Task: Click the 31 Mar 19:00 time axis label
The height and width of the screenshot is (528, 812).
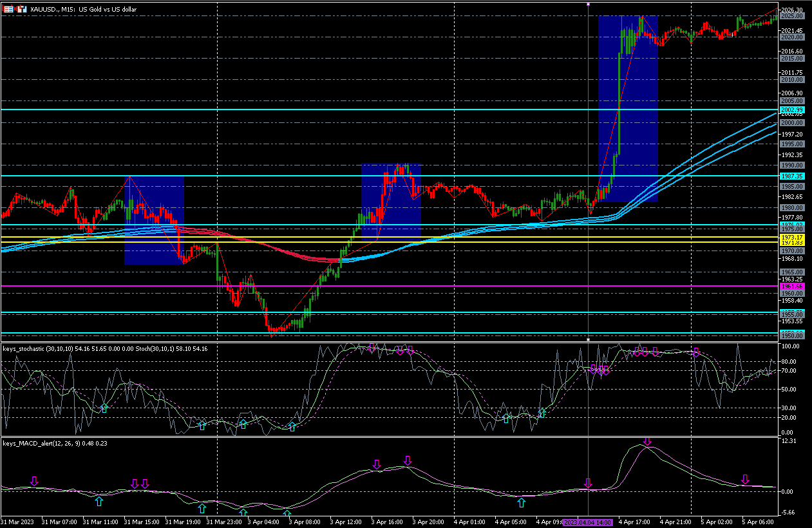Action: coord(183,521)
